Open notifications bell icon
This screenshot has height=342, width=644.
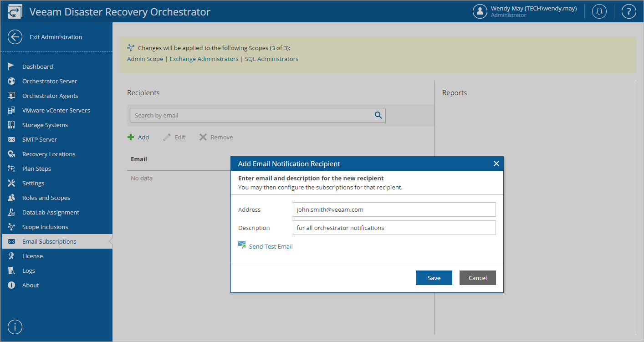pyautogui.click(x=599, y=11)
